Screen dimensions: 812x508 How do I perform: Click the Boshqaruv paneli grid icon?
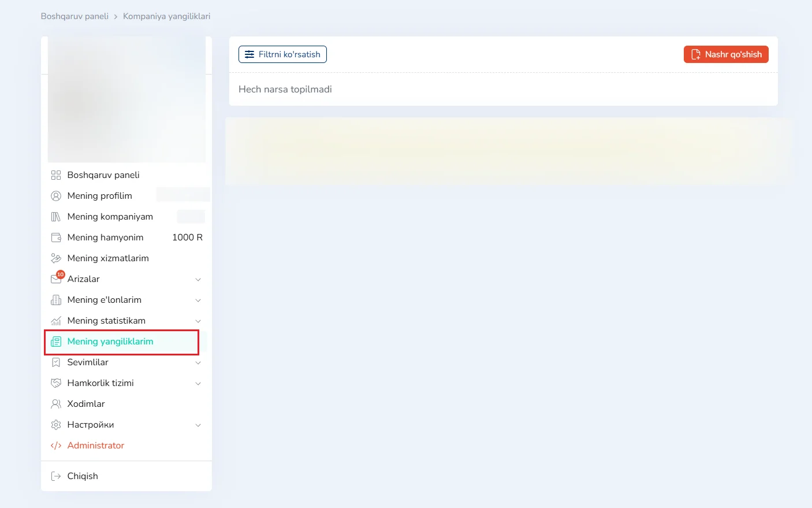56,175
